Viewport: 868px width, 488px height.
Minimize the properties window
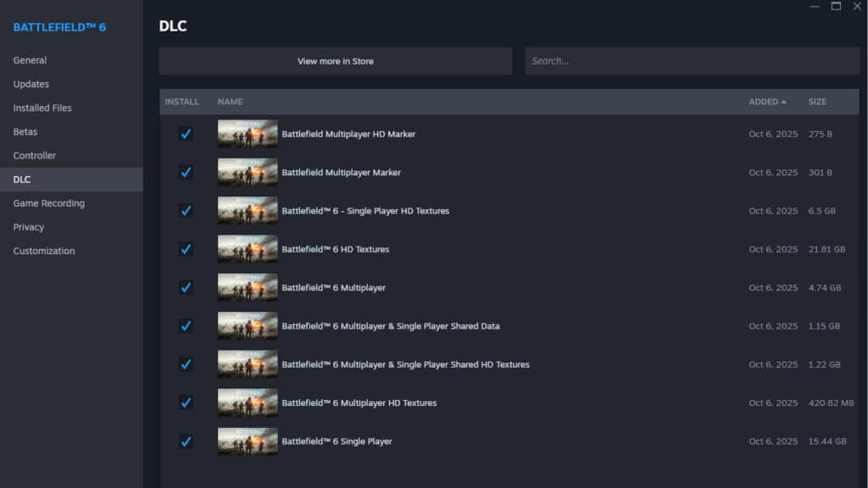815,6
